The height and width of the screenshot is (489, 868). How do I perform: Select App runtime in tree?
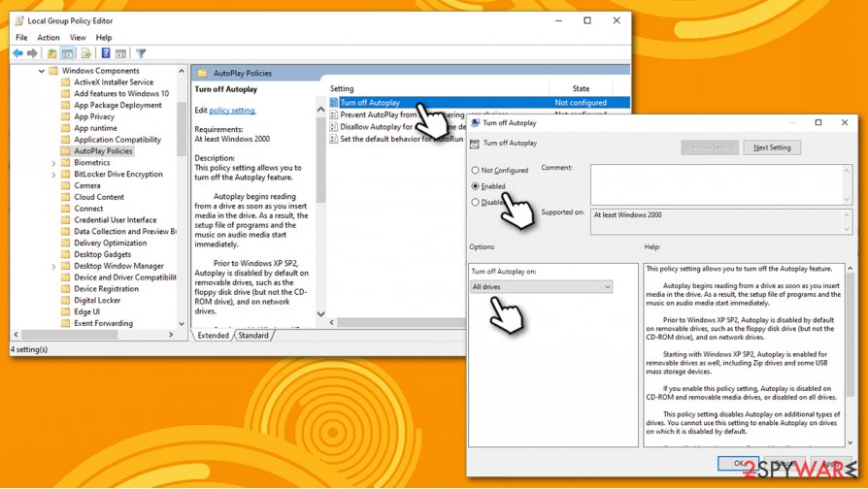pos(95,128)
